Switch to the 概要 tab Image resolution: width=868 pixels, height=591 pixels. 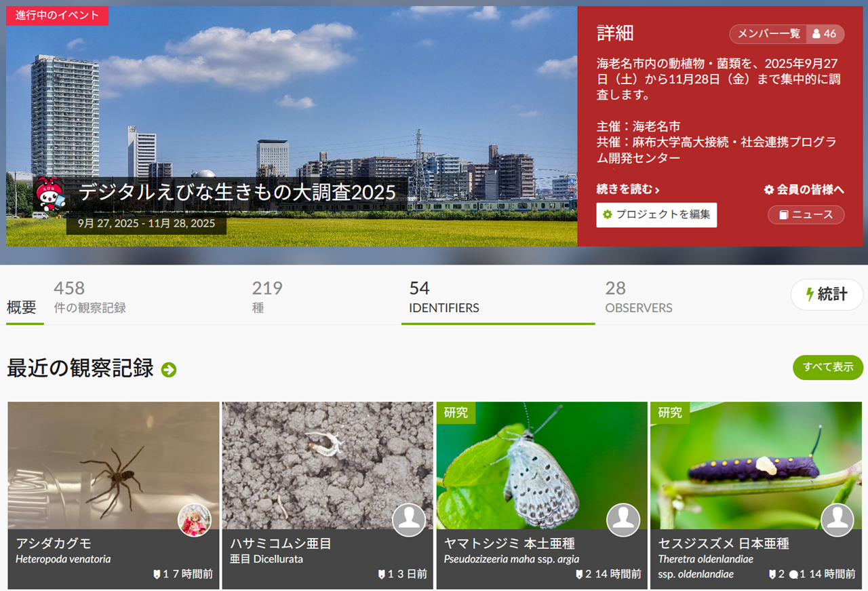click(x=22, y=307)
